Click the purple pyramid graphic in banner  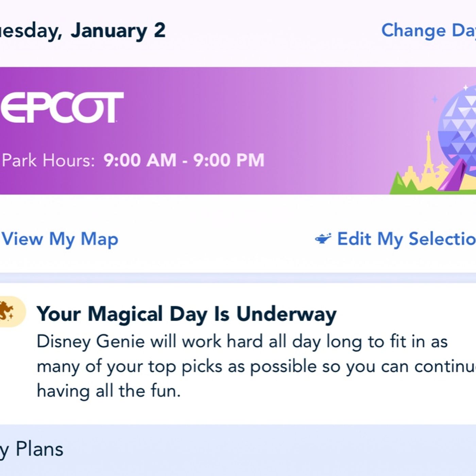click(453, 175)
